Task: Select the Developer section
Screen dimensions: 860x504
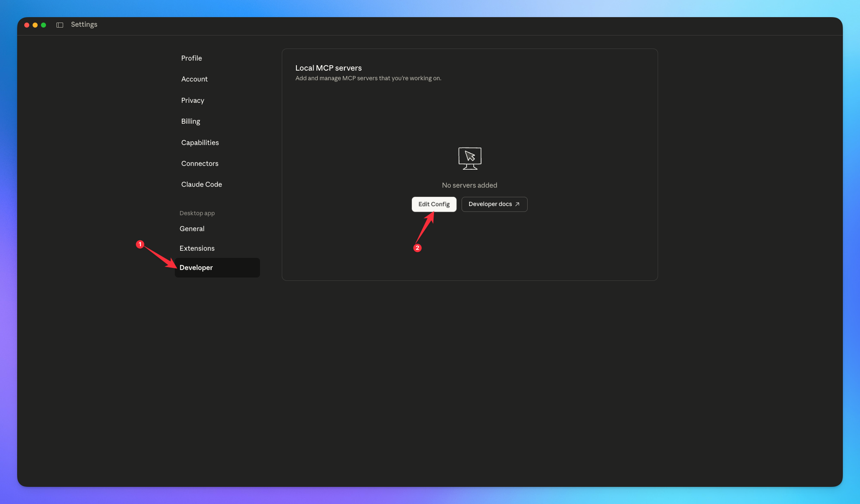Action: click(196, 267)
